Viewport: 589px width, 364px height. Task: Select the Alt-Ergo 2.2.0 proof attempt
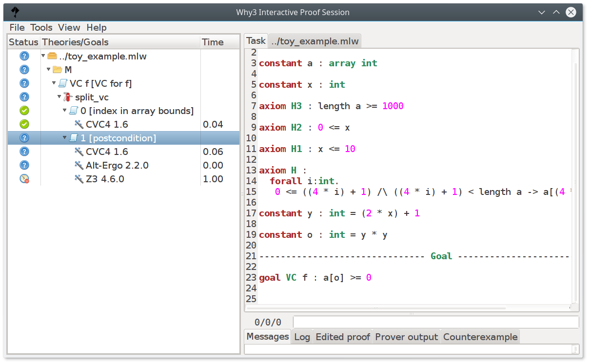(x=117, y=165)
